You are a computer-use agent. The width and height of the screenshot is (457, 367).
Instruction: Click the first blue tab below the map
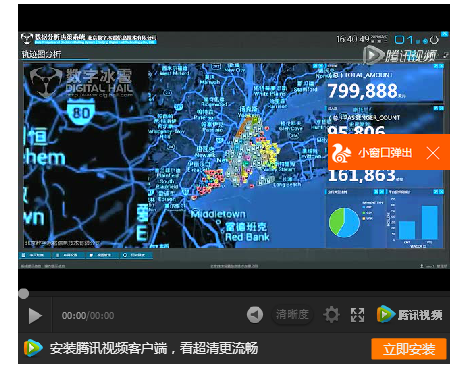tap(35, 255)
